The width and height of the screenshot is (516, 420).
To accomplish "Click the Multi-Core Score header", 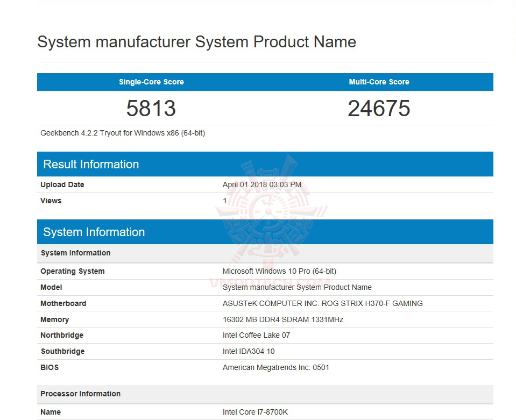I will (379, 82).
